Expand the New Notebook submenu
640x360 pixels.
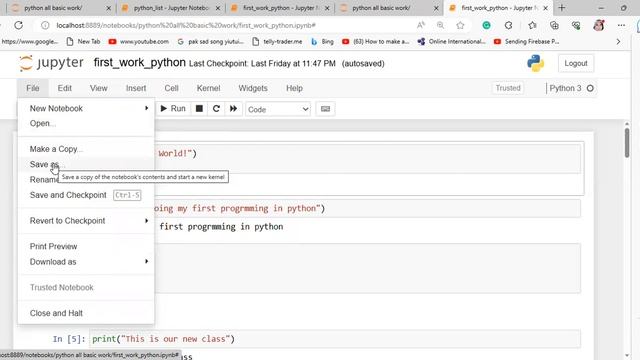[86, 108]
